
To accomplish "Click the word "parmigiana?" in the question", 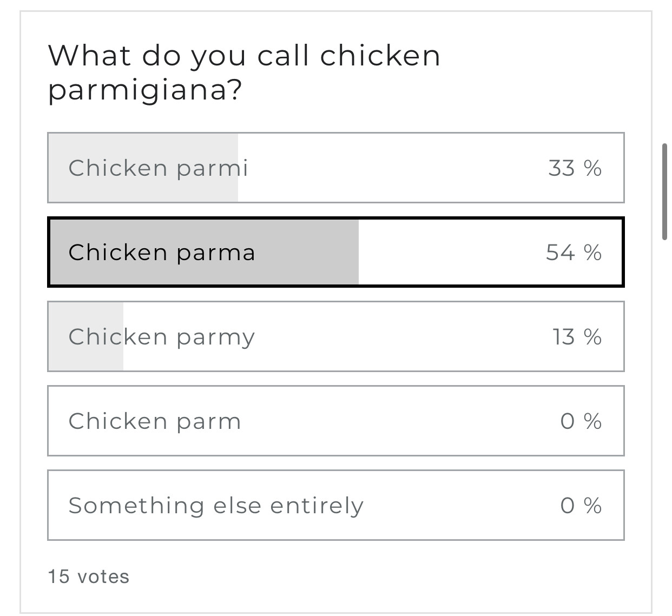I will point(144,89).
